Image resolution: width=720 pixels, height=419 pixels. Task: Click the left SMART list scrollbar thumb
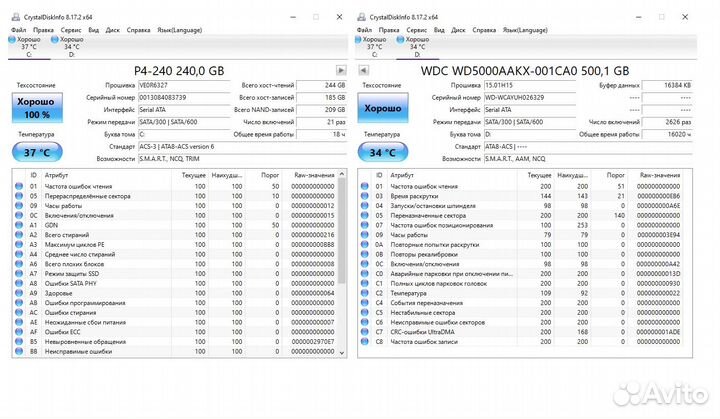(x=342, y=231)
